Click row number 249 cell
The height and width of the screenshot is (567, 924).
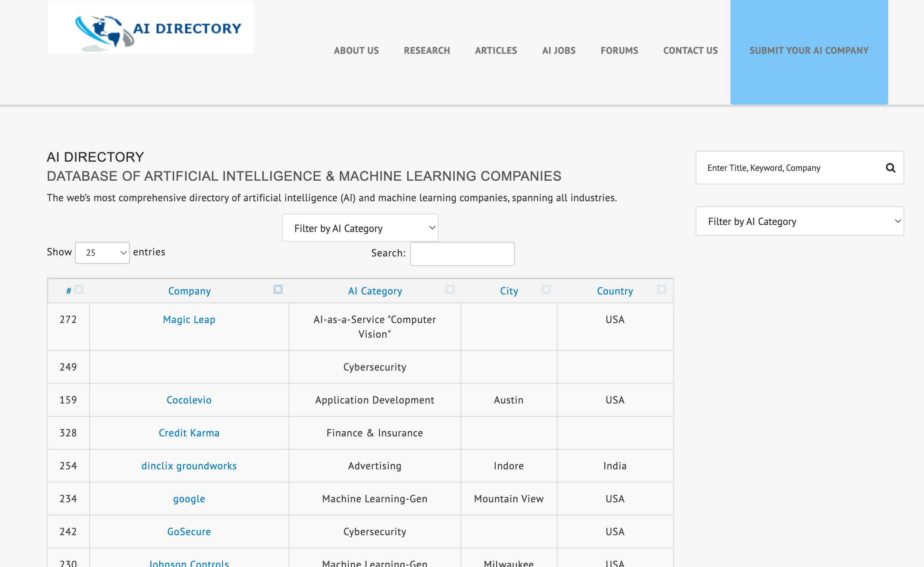pyautogui.click(x=68, y=367)
